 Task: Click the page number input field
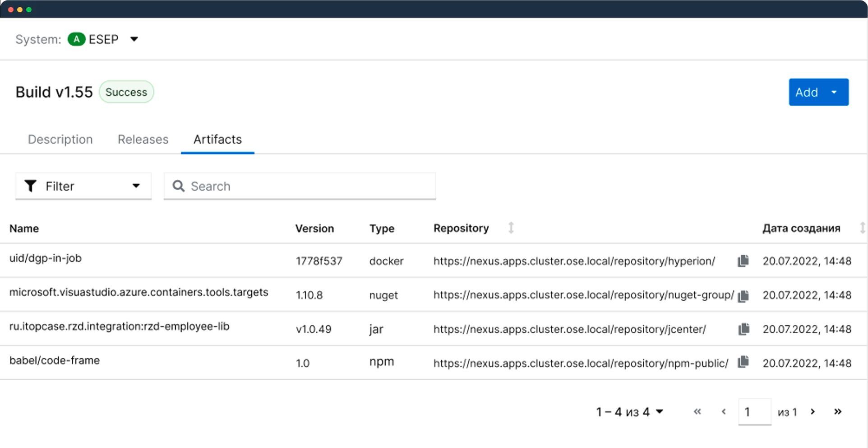(x=754, y=412)
